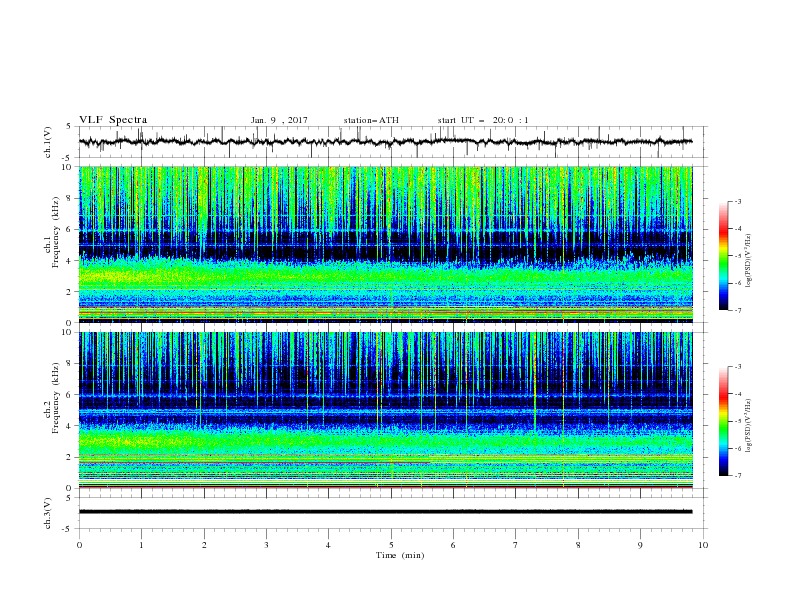The height and width of the screenshot is (612, 792).
Task: Click time axis tick label "6"
Action: click(x=453, y=545)
